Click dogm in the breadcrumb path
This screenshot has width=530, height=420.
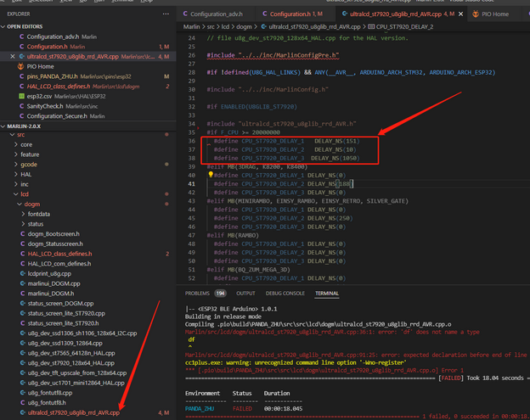(x=244, y=26)
